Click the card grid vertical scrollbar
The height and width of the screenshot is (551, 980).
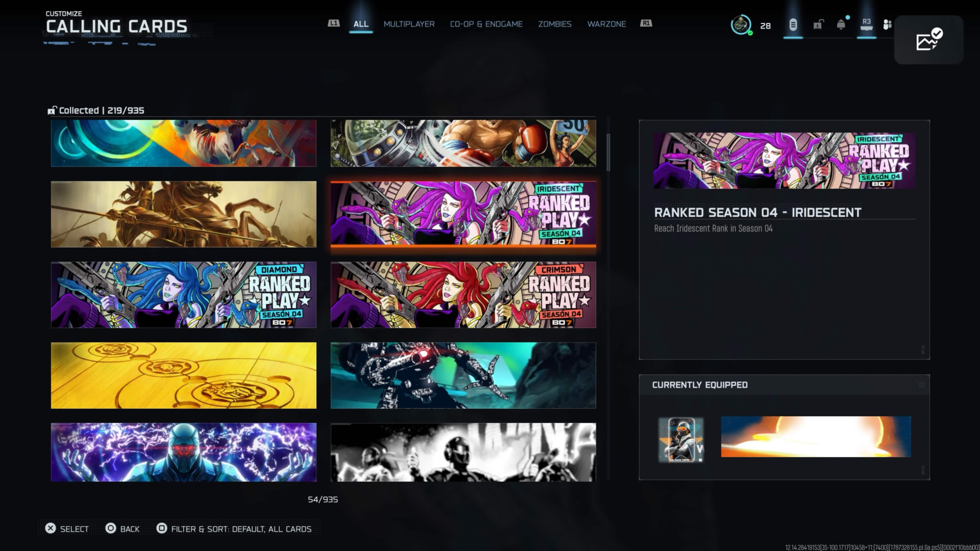[608, 152]
